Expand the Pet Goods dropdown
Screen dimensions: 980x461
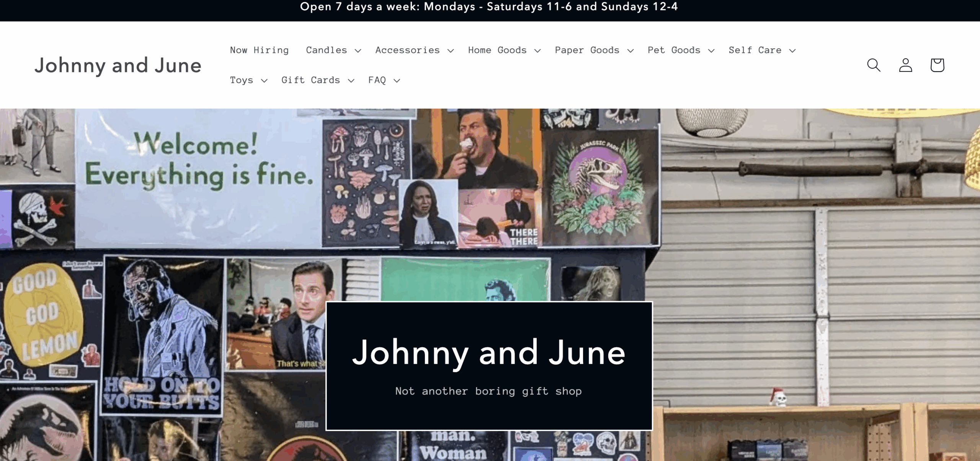tap(712, 50)
